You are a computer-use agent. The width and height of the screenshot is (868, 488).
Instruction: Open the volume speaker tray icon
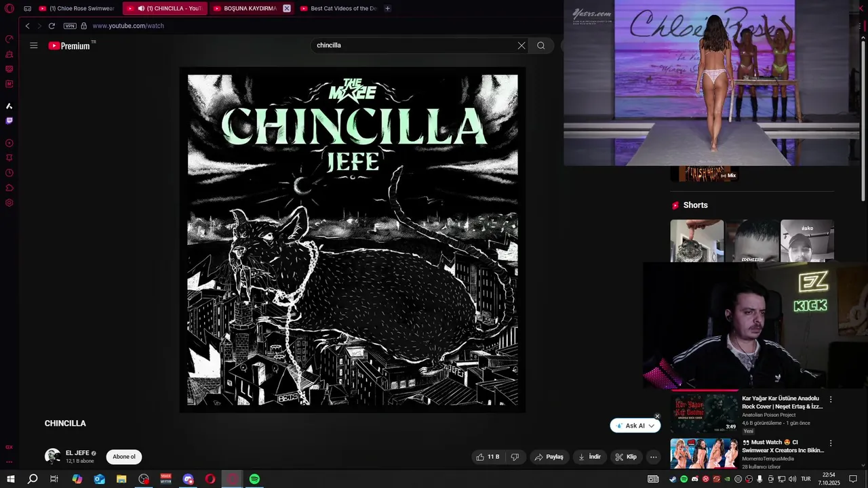(792, 479)
